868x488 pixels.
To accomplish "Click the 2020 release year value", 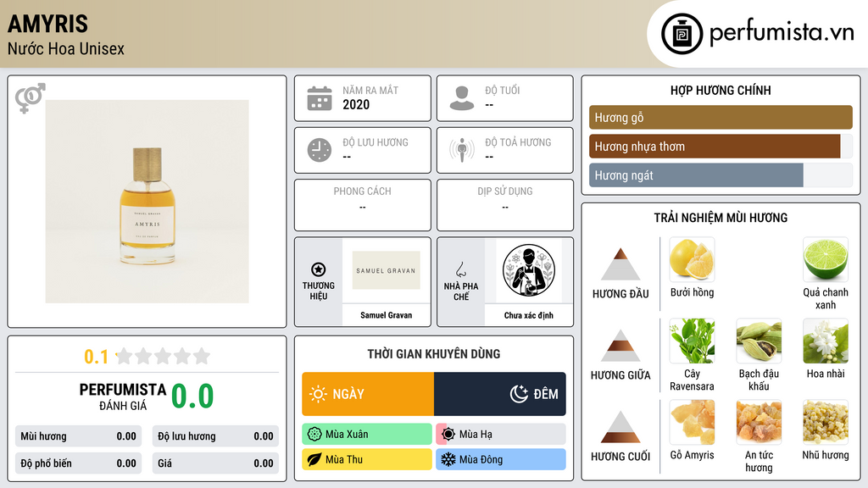I will [x=356, y=104].
